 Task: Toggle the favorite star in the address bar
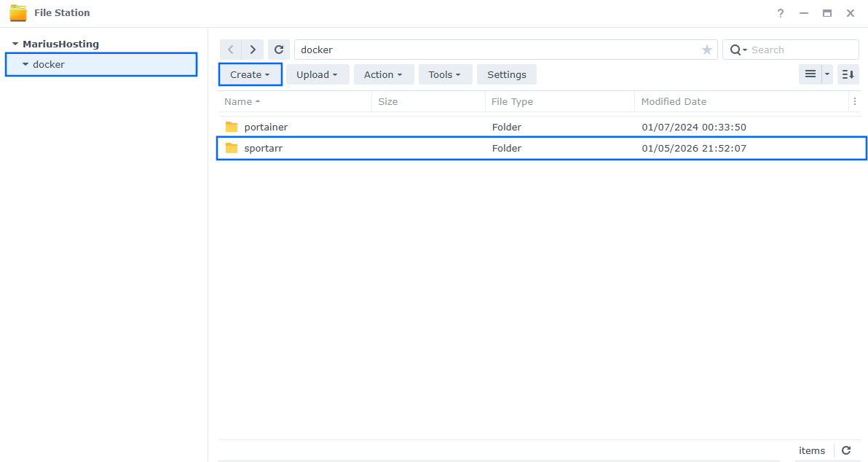coord(706,49)
